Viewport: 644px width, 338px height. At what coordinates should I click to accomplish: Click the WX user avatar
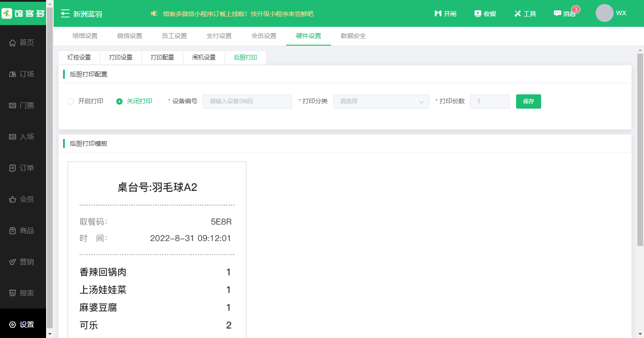tap(604, 13)
